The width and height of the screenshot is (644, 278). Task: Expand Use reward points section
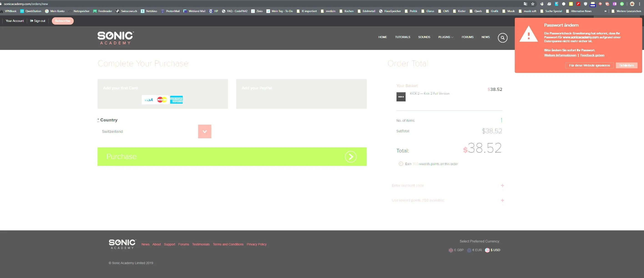point(503,200)
